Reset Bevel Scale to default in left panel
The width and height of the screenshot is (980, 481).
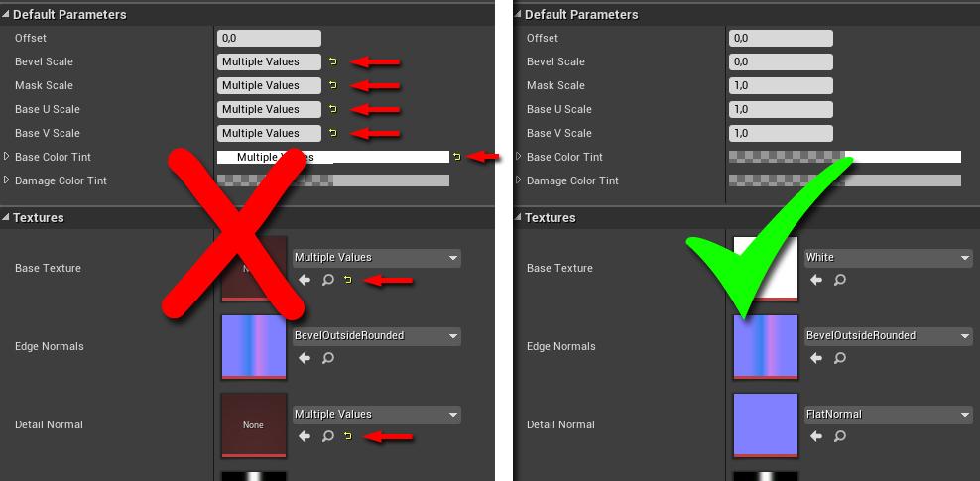[x=333, y=61]
